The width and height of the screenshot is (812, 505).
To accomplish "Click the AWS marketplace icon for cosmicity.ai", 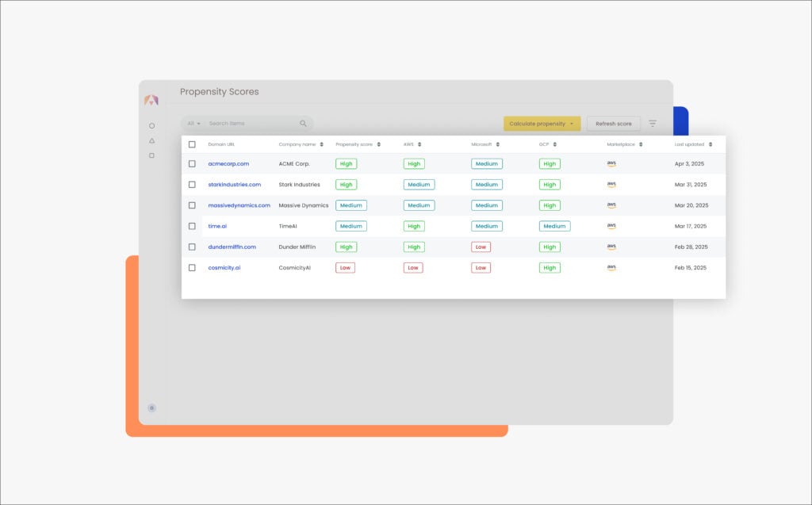I will click(611, 268).
